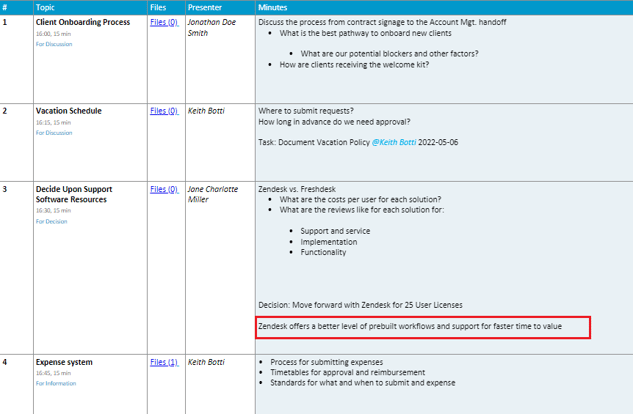The image size is (633, 414).
Task: Click presenter Keith Botti for Expense system
Action: click(206, 362)
